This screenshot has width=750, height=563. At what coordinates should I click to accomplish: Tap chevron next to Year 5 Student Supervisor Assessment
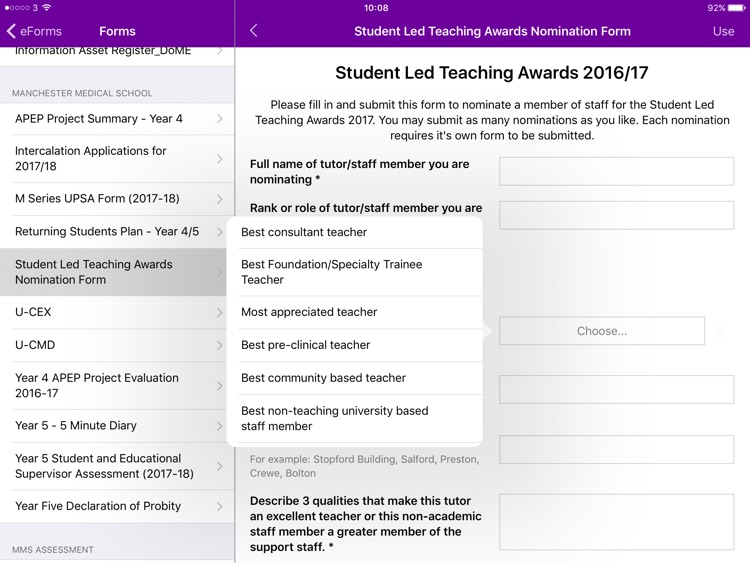tap(220, 466)
